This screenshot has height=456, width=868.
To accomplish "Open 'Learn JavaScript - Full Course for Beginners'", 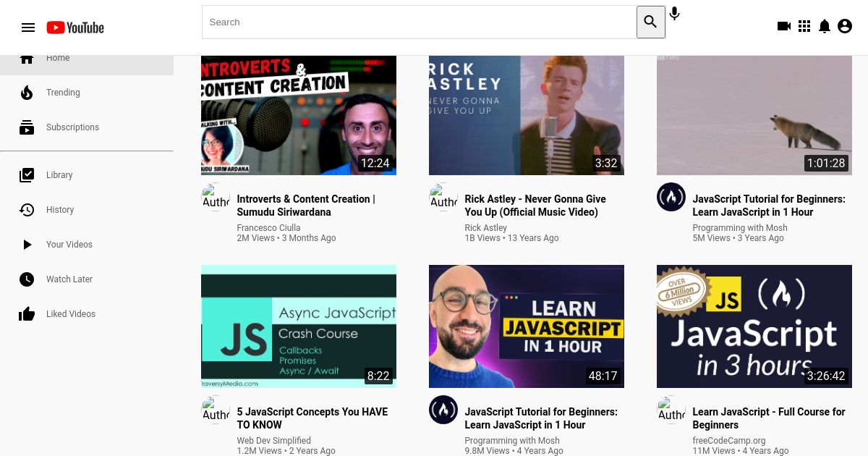I will click(769, 418).
